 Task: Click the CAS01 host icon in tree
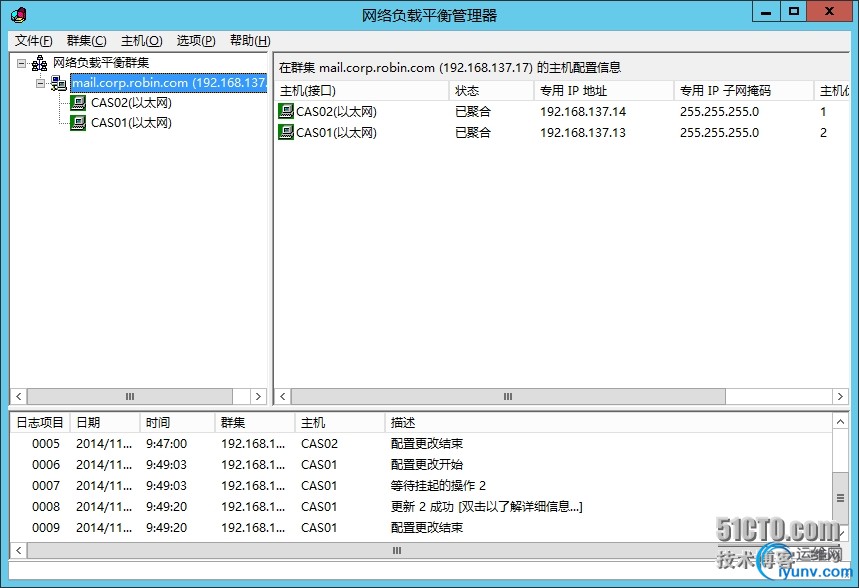(78, 123)
